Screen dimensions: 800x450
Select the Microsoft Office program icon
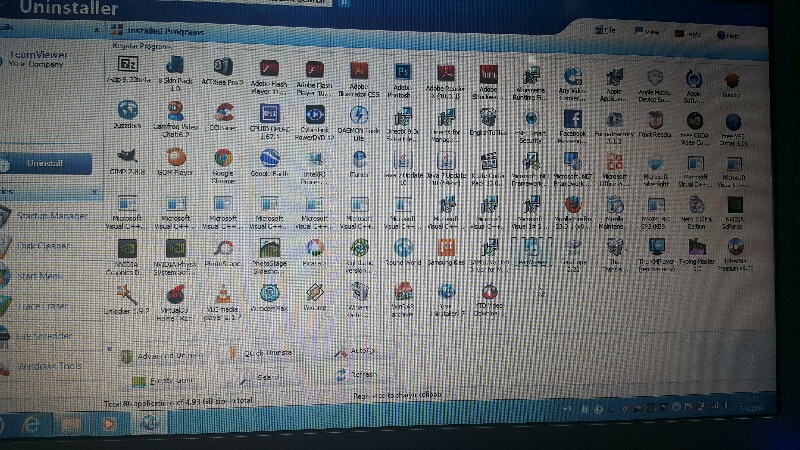(614, 163)
